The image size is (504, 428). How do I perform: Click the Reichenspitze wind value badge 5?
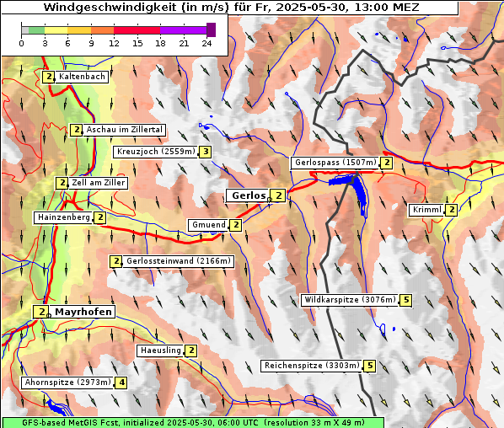click(x=370, y=366)
